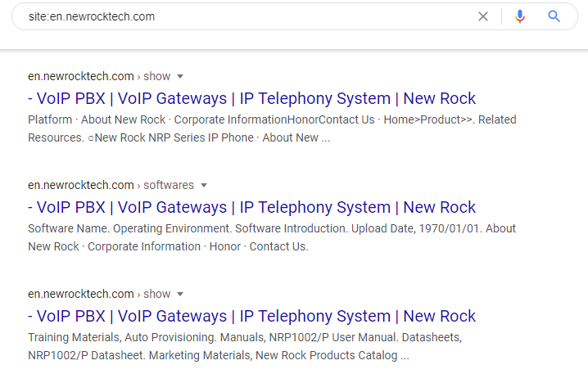The width and height of the screenshot is (588, 374).
Task: Expand dropdown arrow of the Training Materials result URL
Action: (x=180, y=294)
